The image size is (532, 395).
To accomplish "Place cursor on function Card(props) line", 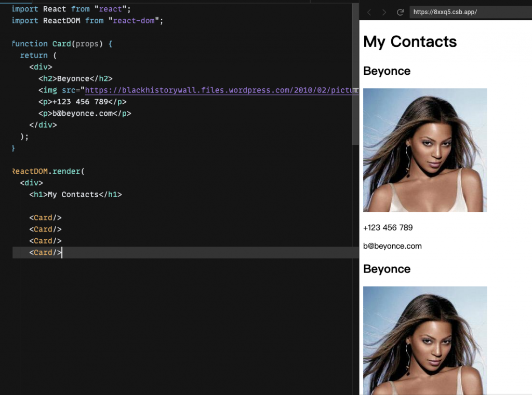I will [62, 44].
